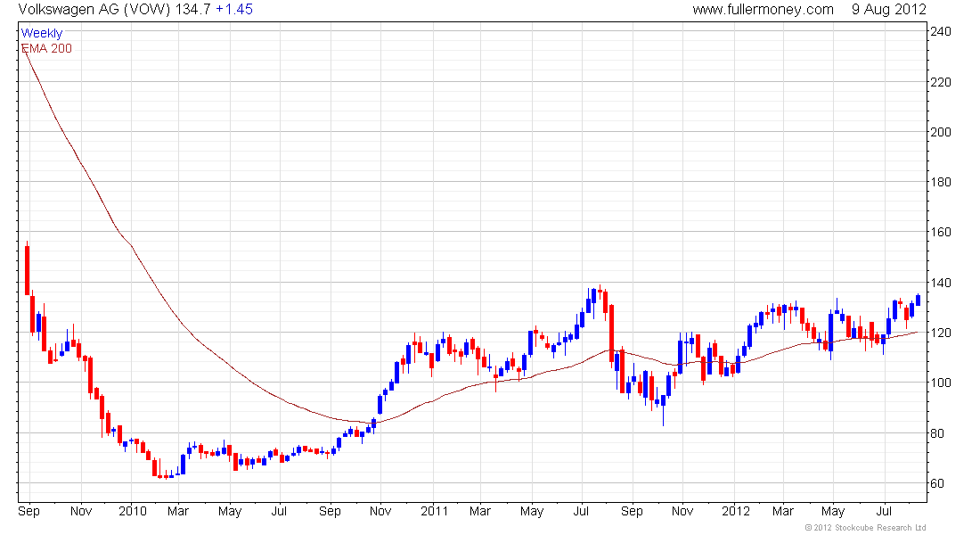980x535 pixels.
Task: Click the 240 price axis label
Action: click(941, 31)
